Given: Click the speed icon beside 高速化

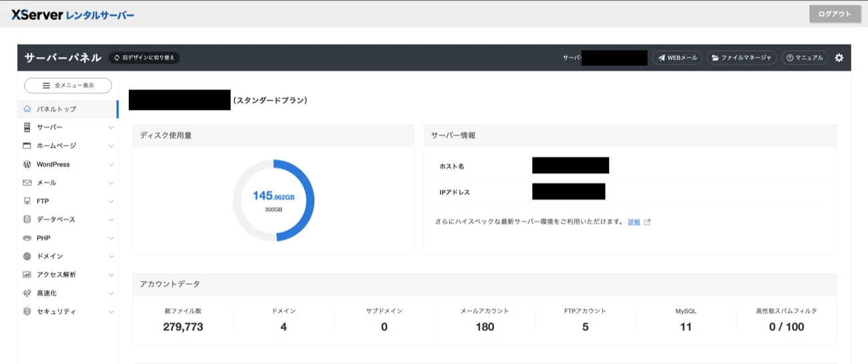Looking at the screenshot, I should [x=27, y=293].
